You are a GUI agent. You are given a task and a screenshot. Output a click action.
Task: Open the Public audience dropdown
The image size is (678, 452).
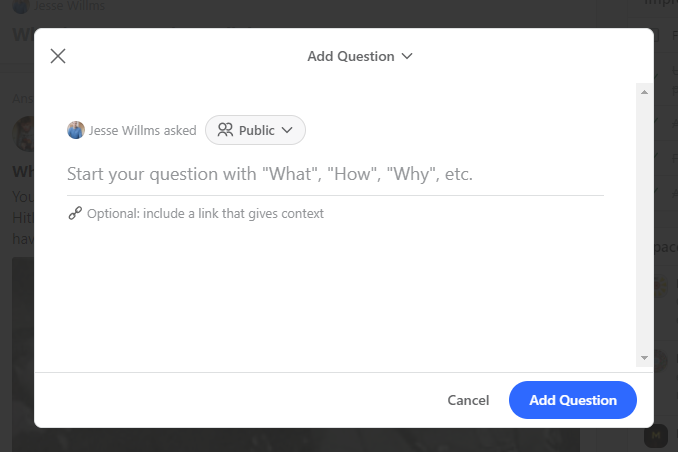coord(256,130)
